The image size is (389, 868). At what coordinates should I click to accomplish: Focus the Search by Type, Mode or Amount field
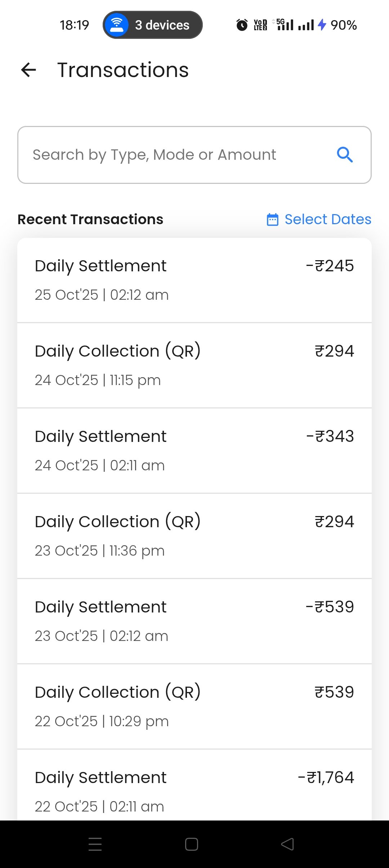point(176,155)
